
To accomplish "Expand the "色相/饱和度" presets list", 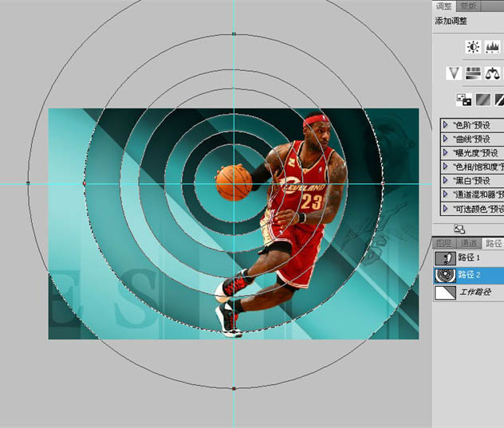I will tap(445, 167).
